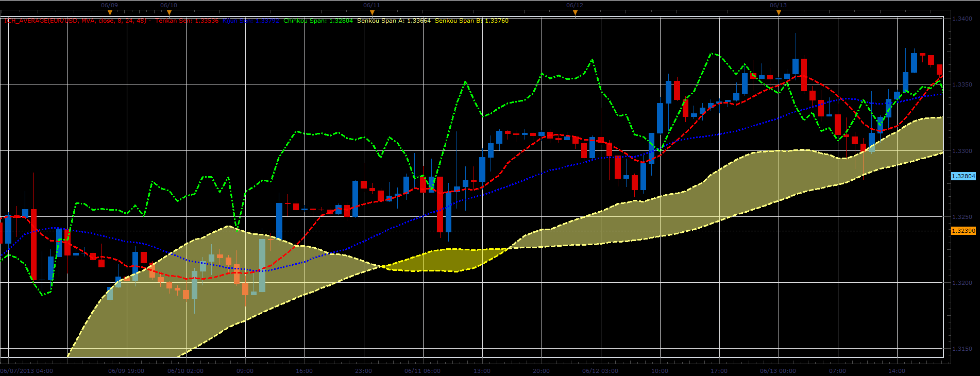
Task: Click the 1.3350 price axis label
Action: [x=962, y=84]
